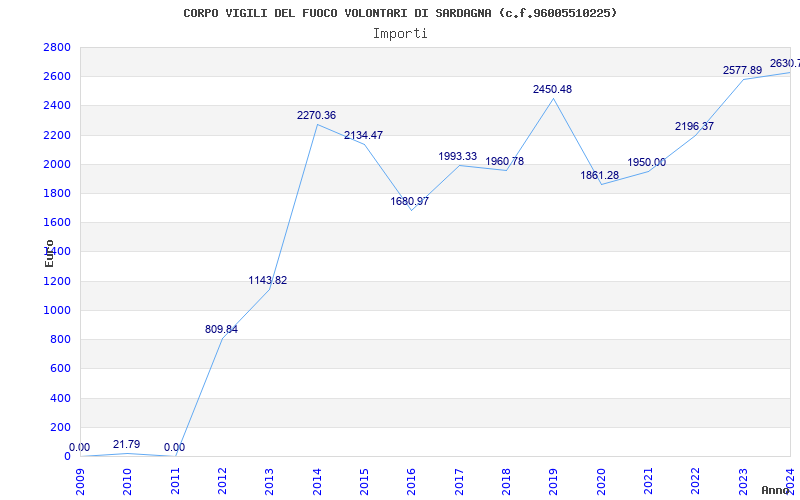Viewport: 800px width, 500px height.
Task: Click x-axis year 2011
Action: coord(175,482)
